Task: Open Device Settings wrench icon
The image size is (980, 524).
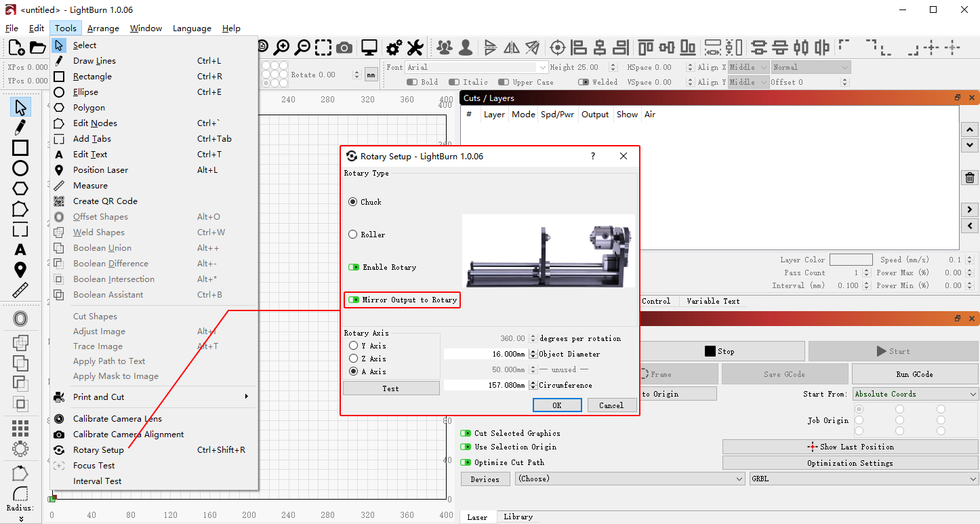Action: (415, 47)
